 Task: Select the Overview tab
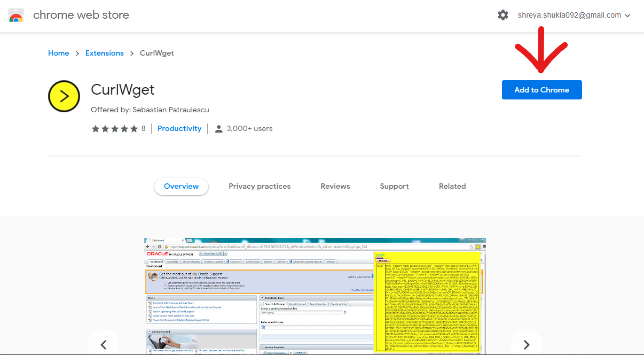point(182,186)
